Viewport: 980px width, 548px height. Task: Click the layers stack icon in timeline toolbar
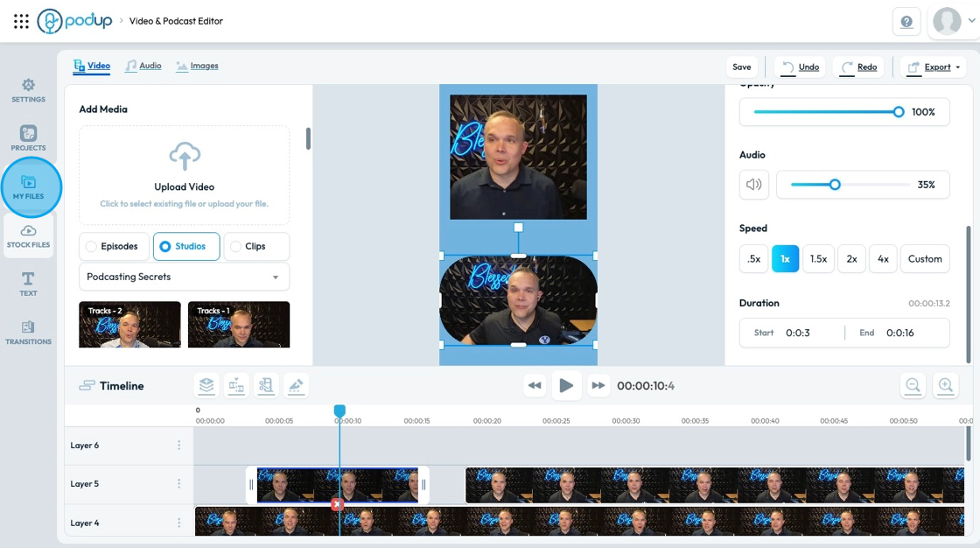tap(206, 386)
